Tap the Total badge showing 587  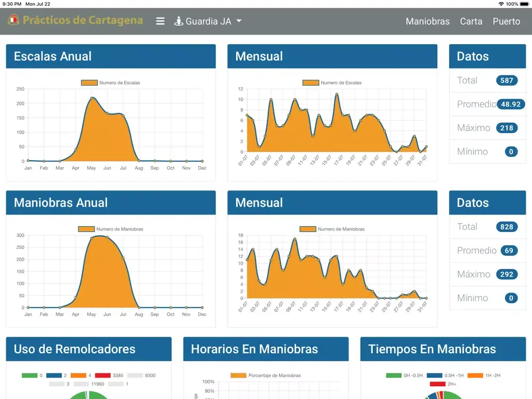pyautogui.click(x=506, y=80)
